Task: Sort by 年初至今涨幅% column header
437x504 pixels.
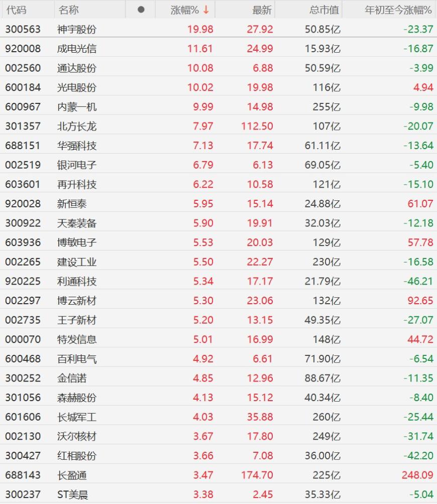Action: [x=398, y=10]
